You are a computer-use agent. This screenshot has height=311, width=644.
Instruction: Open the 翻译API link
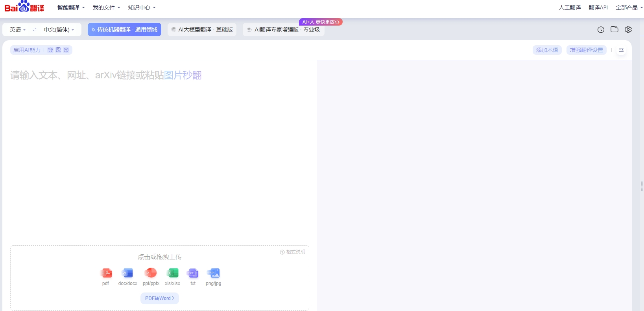(598, 7)
